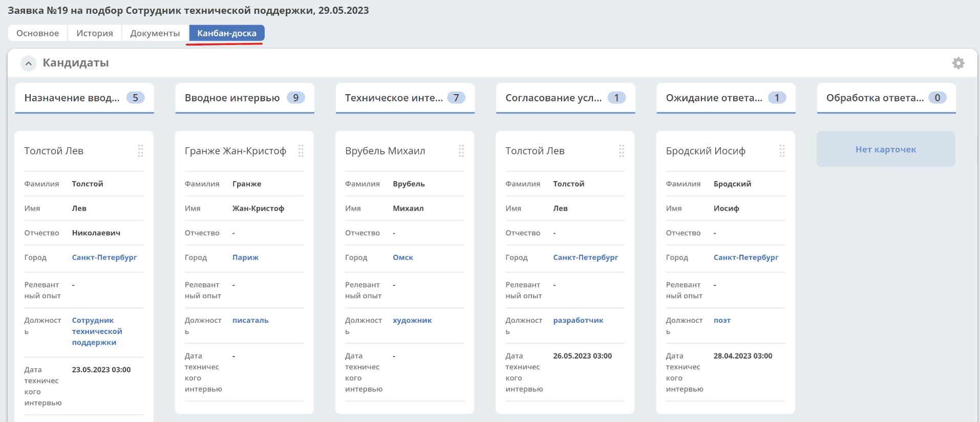Click the date 23.05.2023 03:00
Image resolution: width=980 pixels, height=422 pixels.
101,370
